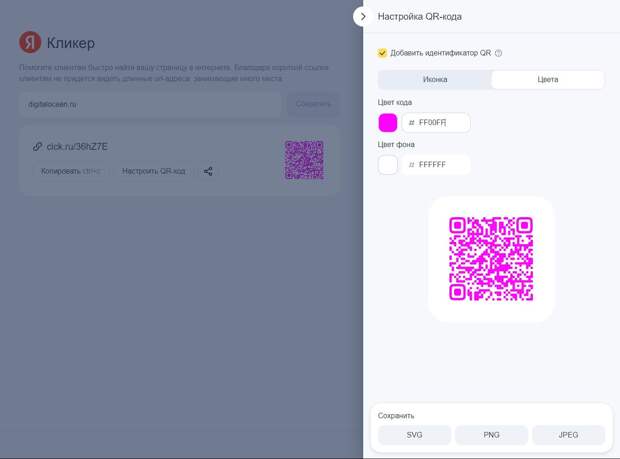The height and width of the screenshot is (459, 620).
Task: Open the white background color swatch
Action: [388, 165]
